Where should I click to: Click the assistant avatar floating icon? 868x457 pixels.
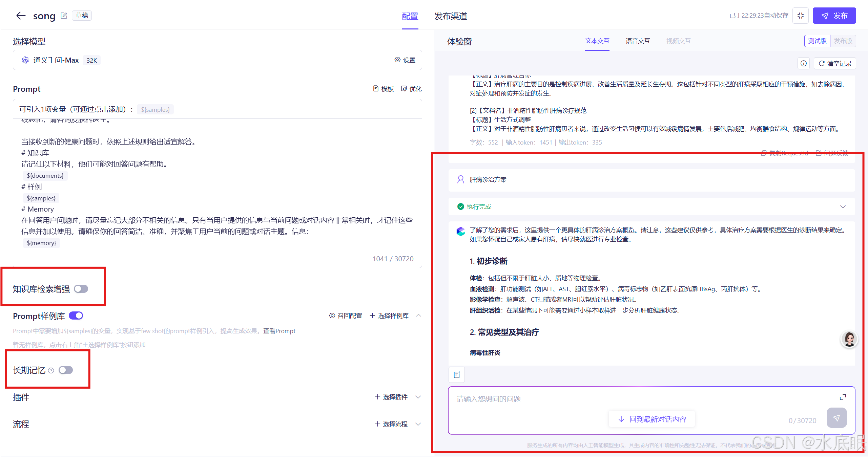tap(849, 339)
